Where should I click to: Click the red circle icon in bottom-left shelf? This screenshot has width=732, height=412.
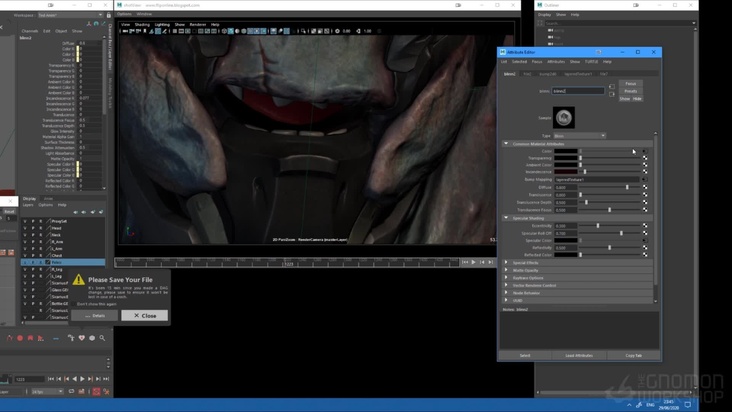click(x=20, y=338)
